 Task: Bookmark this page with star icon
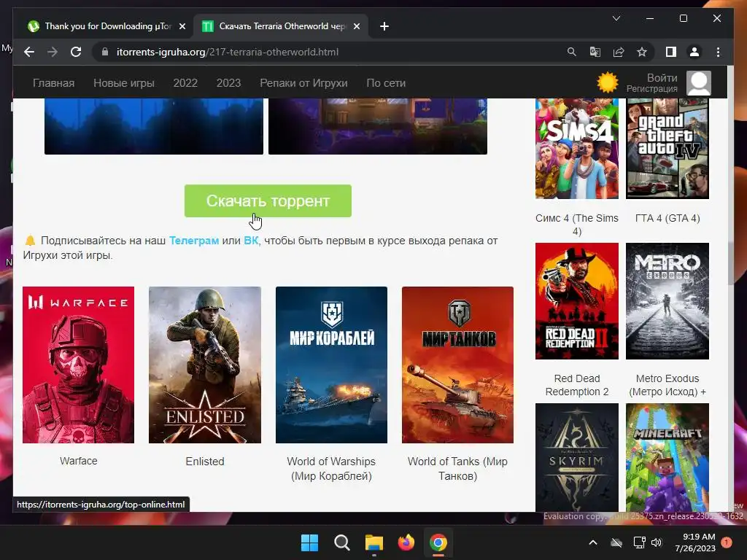coord(642,52)
